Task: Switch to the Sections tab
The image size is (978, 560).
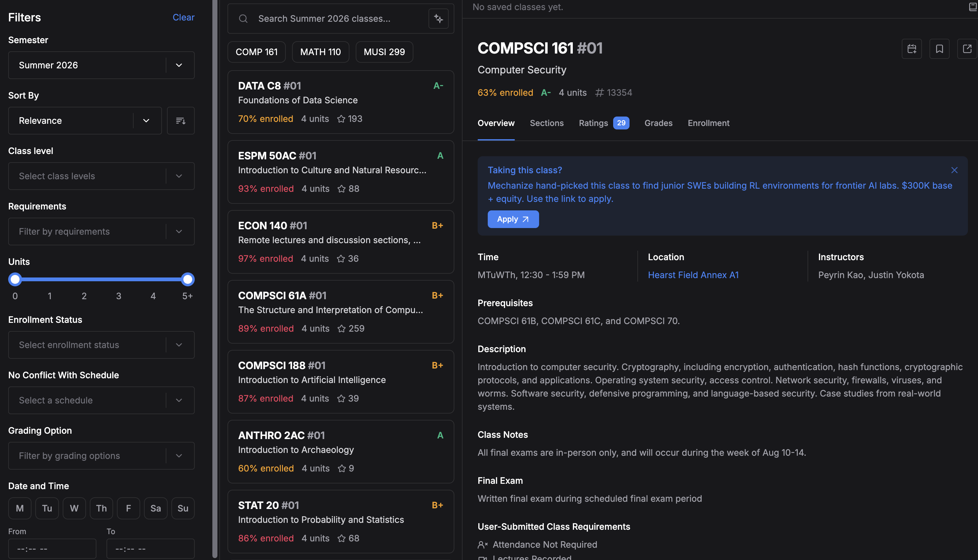Action: 547,123
